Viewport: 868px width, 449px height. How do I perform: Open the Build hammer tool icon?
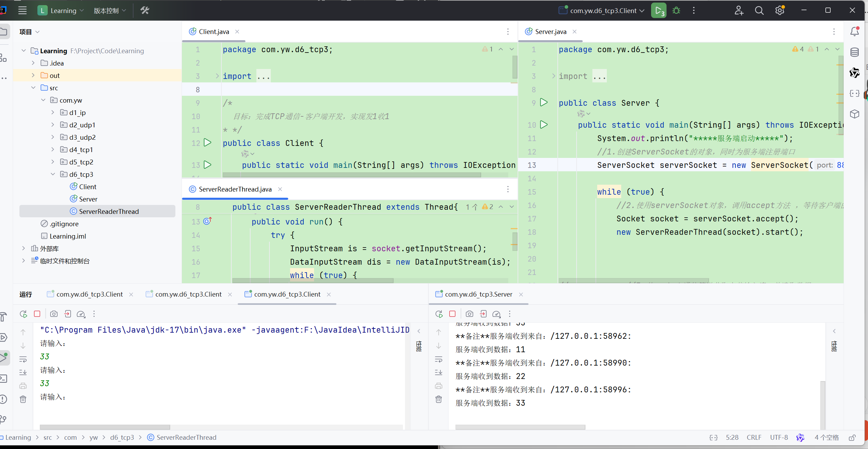145,11
